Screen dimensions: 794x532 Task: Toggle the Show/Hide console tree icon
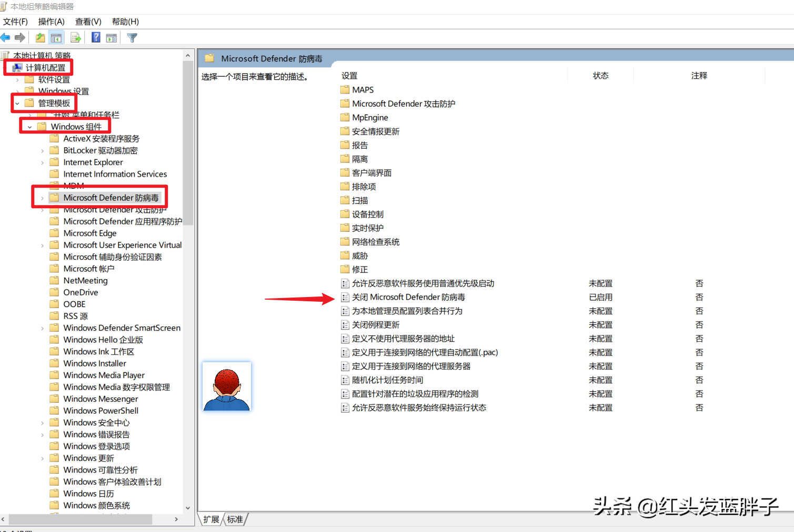tap(56, 37)
